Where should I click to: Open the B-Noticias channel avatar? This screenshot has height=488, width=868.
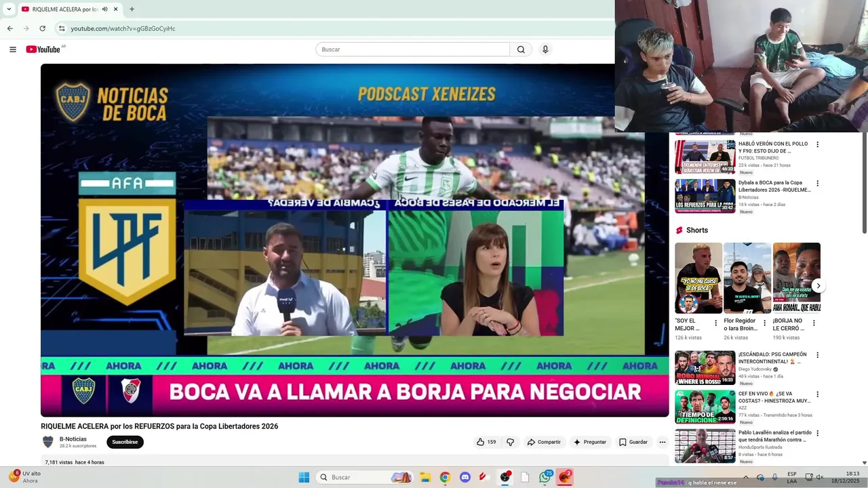click(48, 442)
